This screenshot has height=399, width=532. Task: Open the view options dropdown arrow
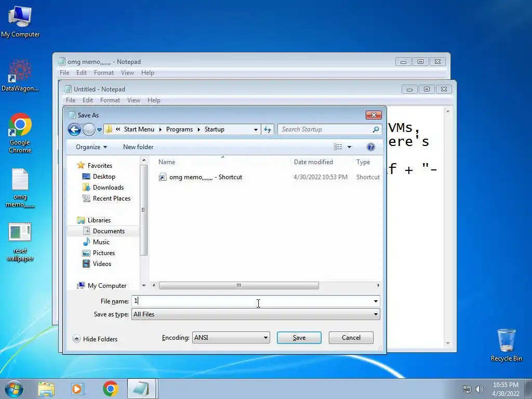[350, 147]
